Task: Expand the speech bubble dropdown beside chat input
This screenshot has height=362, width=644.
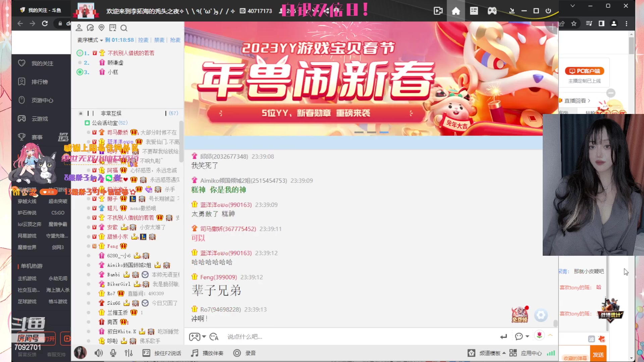Action: click(x=527, y=337)
